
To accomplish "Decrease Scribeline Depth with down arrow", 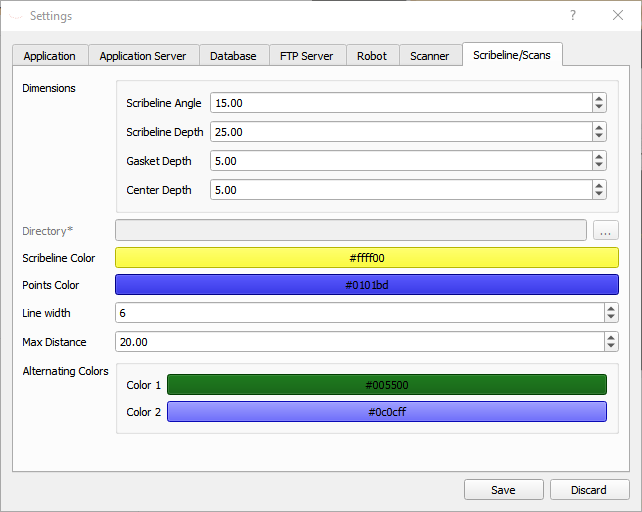I will coord(599,136).
